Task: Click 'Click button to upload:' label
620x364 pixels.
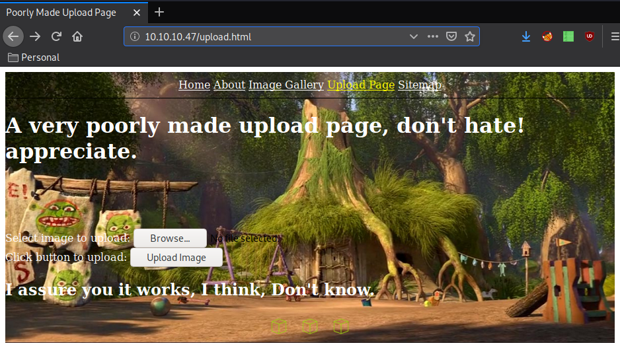Action: tap(66, 257)
